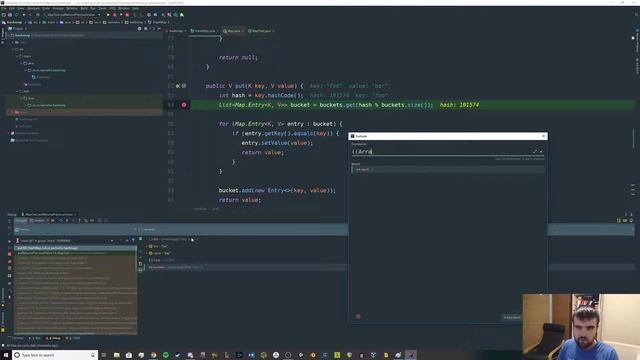
Task: Open the expression history dropdown in Evaluate
Action: click(541, 151)
